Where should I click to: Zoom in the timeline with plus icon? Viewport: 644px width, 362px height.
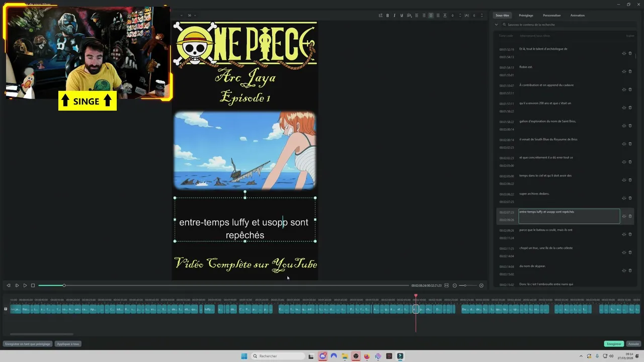481,286
